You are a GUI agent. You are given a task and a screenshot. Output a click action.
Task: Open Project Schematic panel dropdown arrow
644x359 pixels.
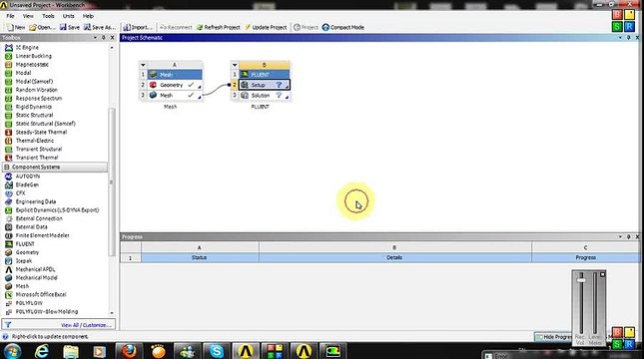[x=620, y=37]
